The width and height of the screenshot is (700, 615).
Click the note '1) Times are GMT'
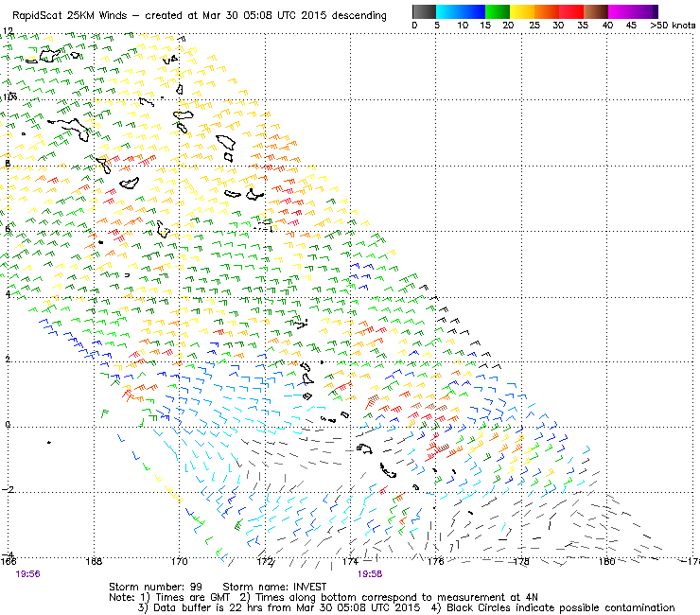click(x=185, y=597)
